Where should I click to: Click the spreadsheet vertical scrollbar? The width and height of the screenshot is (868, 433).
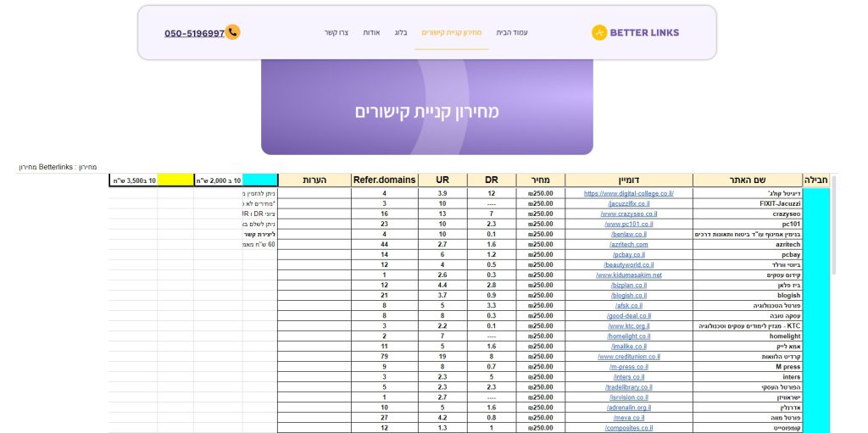point(834,226)
